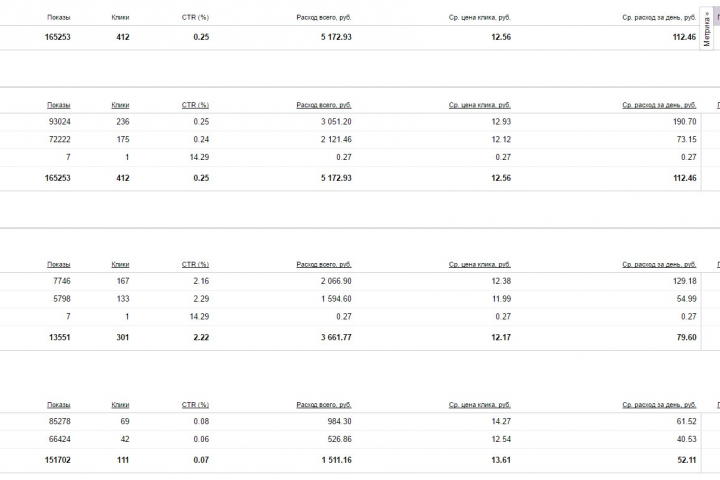This screenshot has width=720, height=480.
Task: Click Показы header above the 7746 row
Action: pos(59,265)
